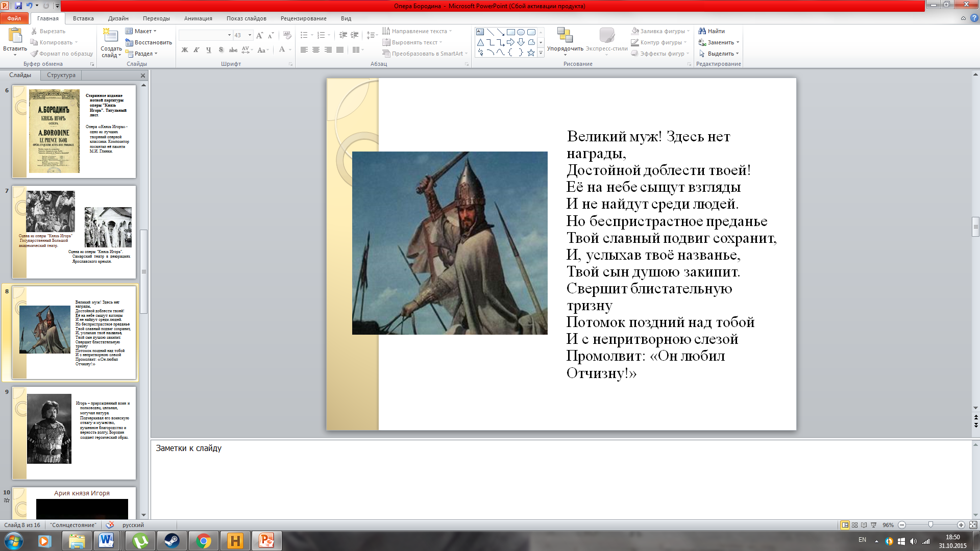Open the font color dropdown arrow

pos(290,50)
